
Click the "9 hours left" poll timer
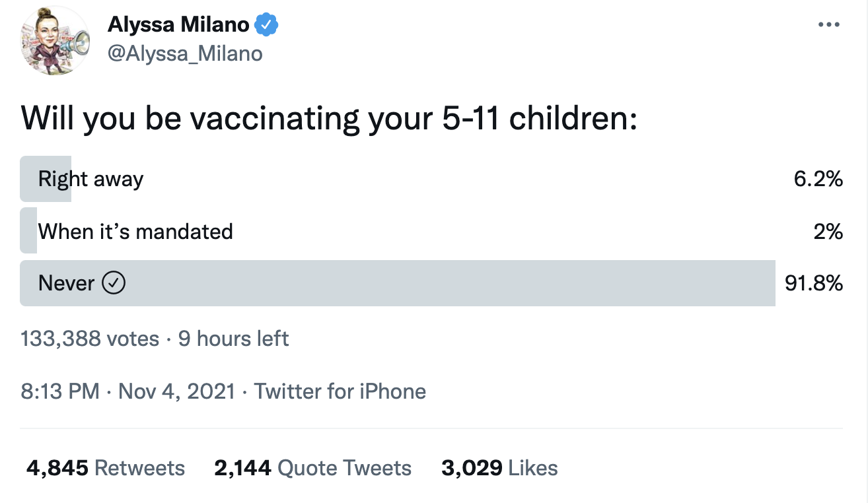[234, 339]
